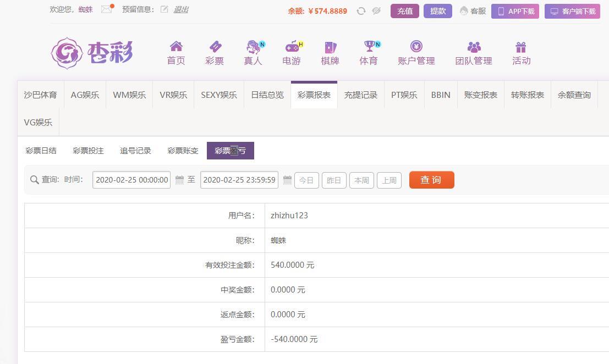Refresh the balance amount icon
Viewport: 609px width, 364px height.
(x=361, y=11)
